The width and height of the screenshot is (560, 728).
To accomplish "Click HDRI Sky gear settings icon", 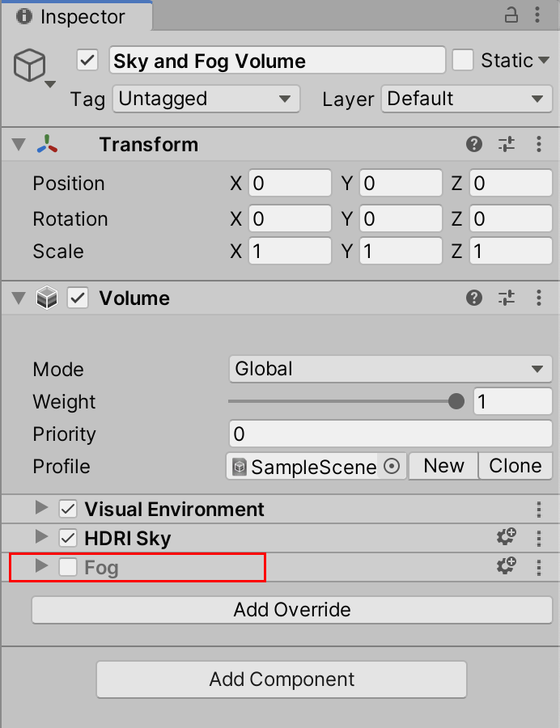I will [x=507, y=538].
